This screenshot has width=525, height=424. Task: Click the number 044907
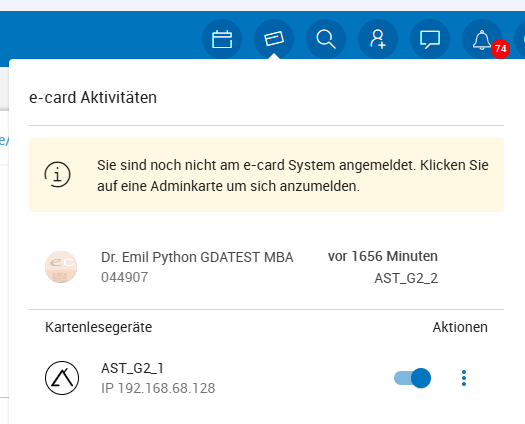click(125, 277)
